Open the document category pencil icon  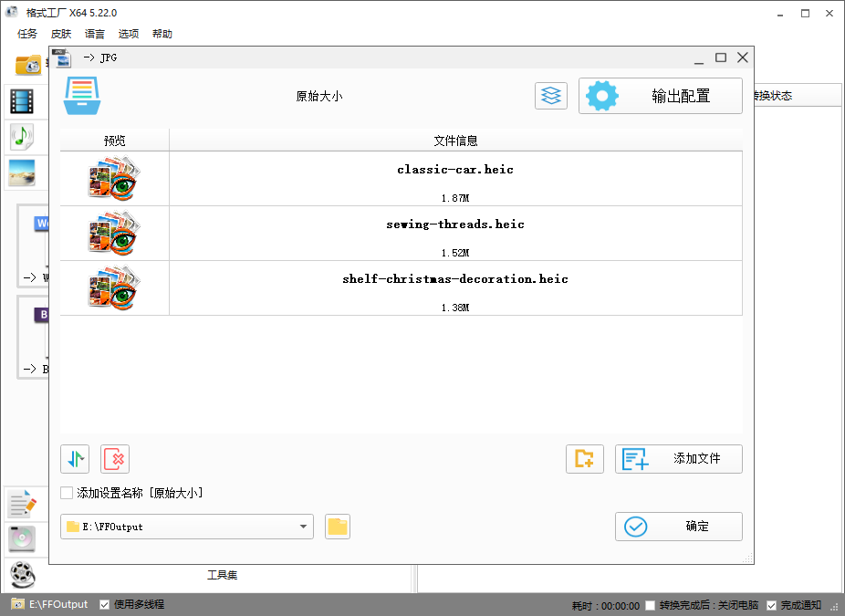coord(23,504)
